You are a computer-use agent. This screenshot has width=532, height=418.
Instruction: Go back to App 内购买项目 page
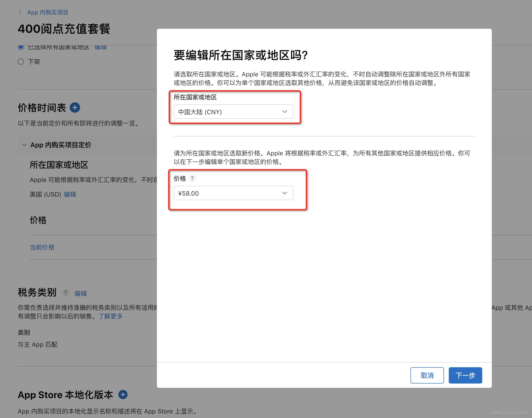48,12
